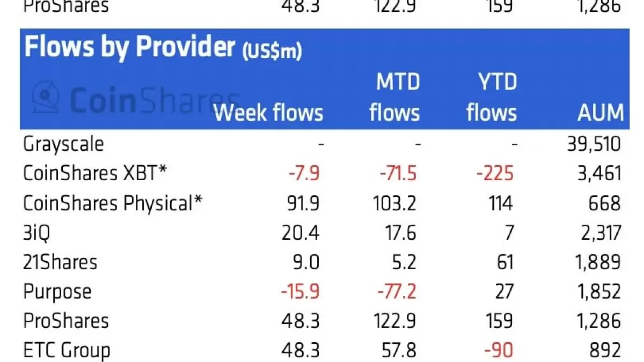Select the CoinShares XBT* provider name
Screen dimensions: 644x362
click(95, 174)
